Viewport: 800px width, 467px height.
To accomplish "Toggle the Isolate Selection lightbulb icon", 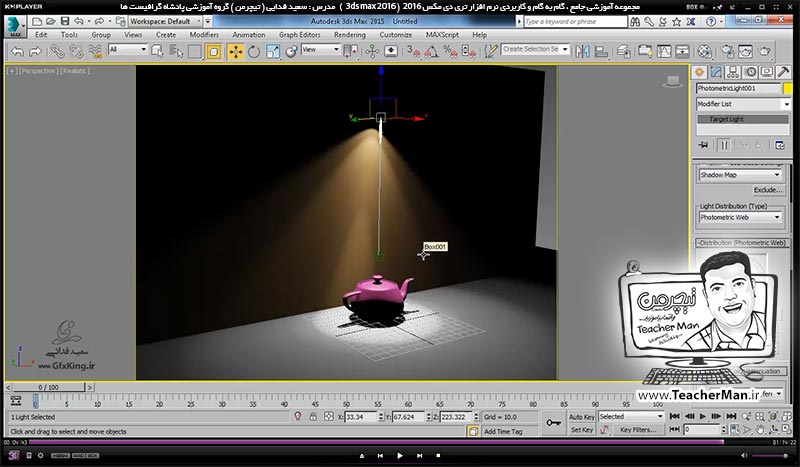I will (298, 416).
